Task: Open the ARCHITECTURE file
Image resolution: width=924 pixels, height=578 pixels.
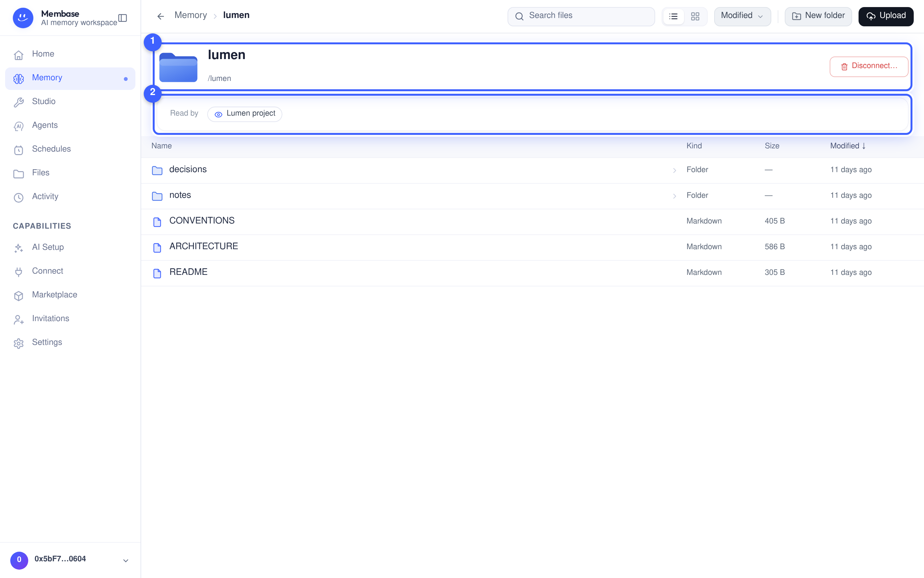Action: pos(532,247)
